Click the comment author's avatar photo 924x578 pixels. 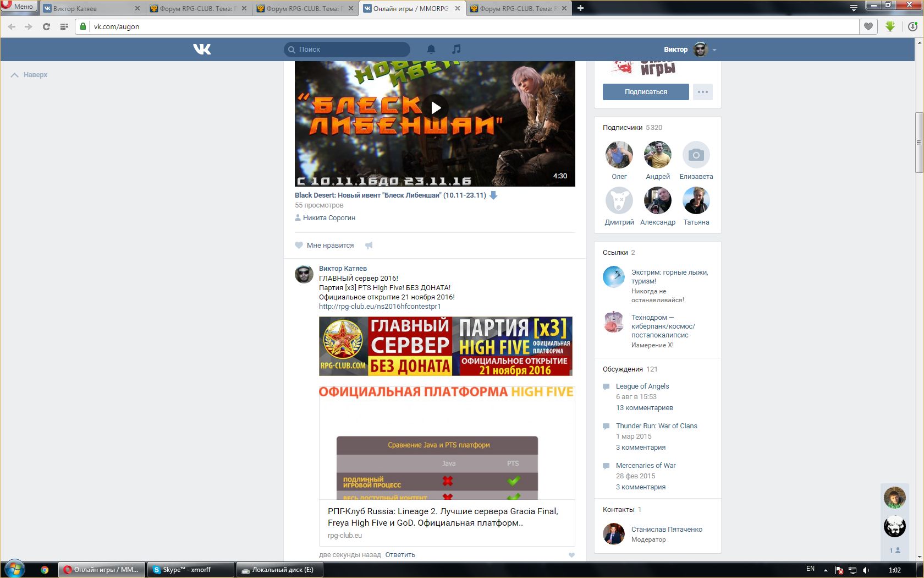304,274
